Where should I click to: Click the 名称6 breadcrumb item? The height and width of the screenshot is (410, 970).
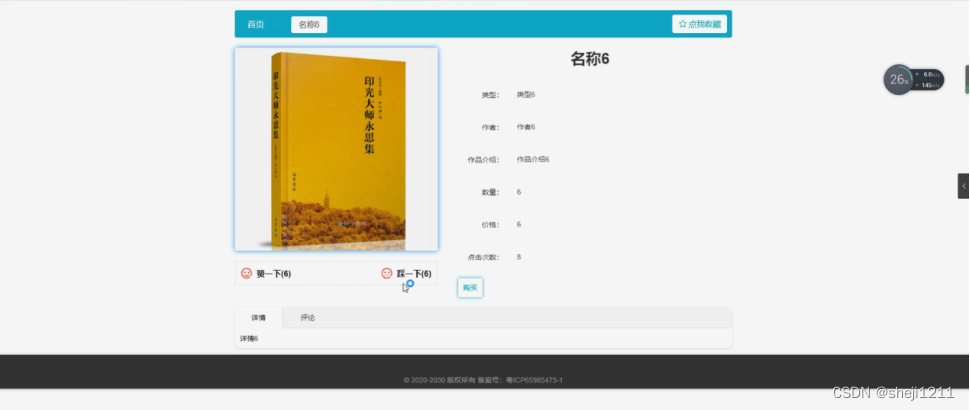pos(309,25)
